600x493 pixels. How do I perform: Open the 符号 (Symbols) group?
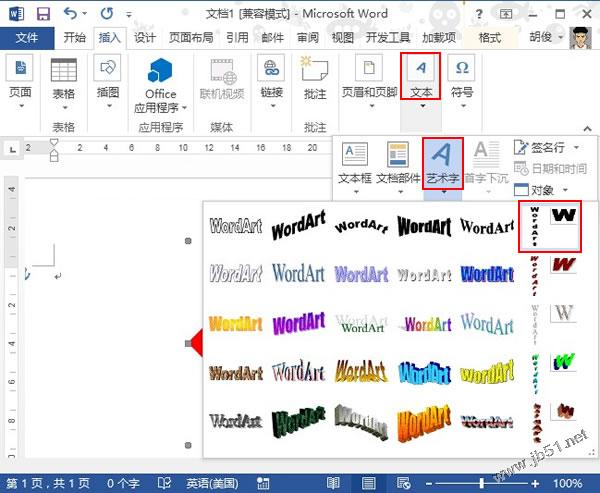(462, 81)
